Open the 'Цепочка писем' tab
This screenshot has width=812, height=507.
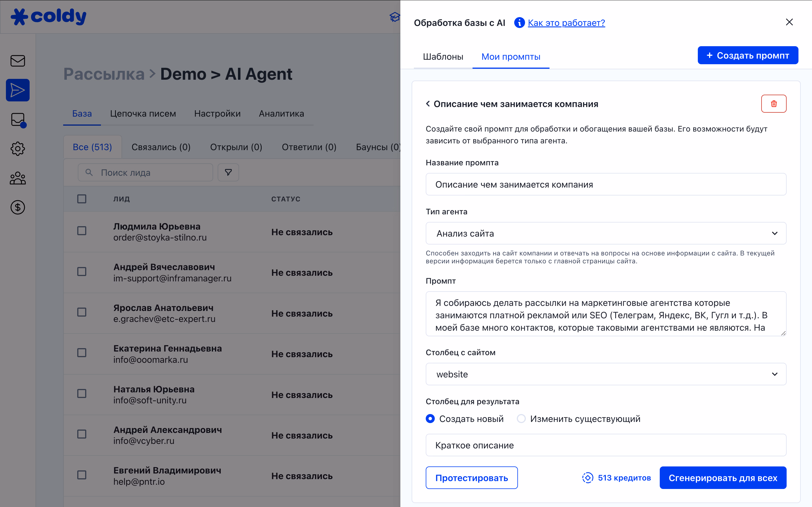[x=143, y=114]
